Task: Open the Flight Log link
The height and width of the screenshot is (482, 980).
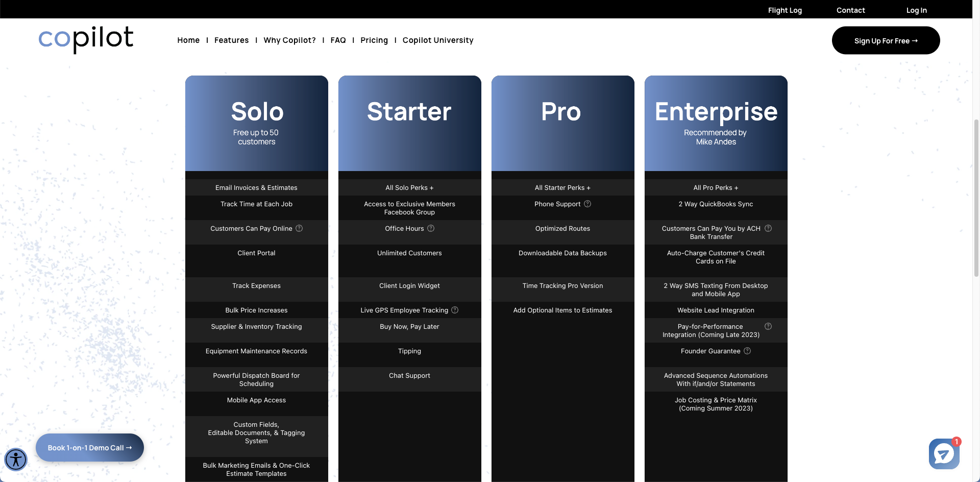Action: pos(785,10)
